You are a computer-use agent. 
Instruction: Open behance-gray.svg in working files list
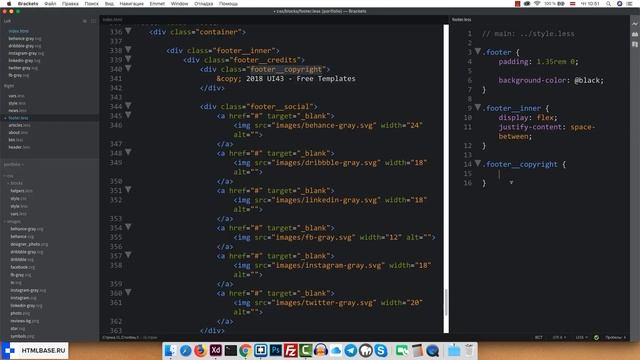25,39
